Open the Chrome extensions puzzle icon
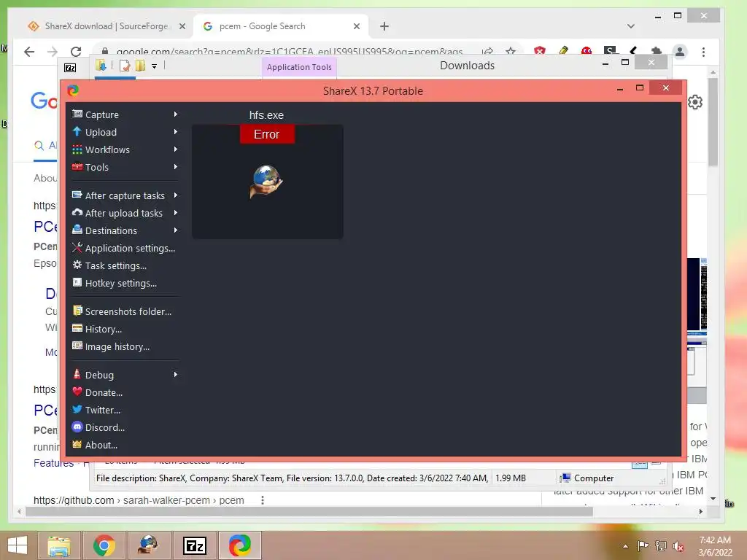 tap(657, 51)
